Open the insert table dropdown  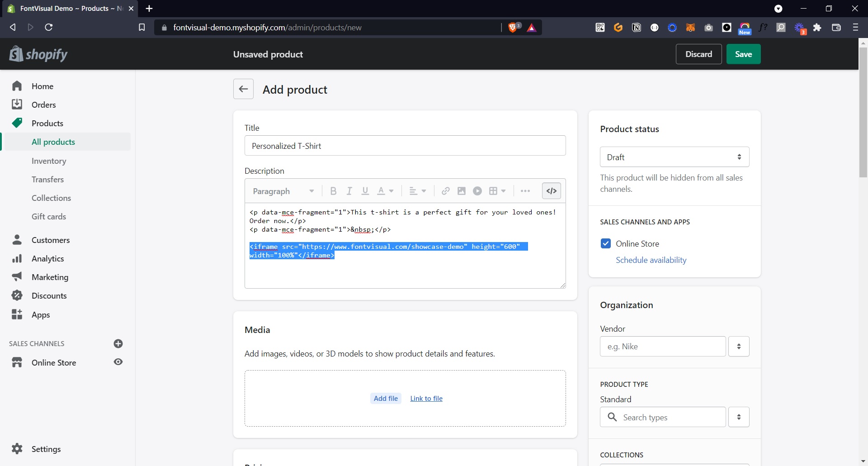coord(497,191)
